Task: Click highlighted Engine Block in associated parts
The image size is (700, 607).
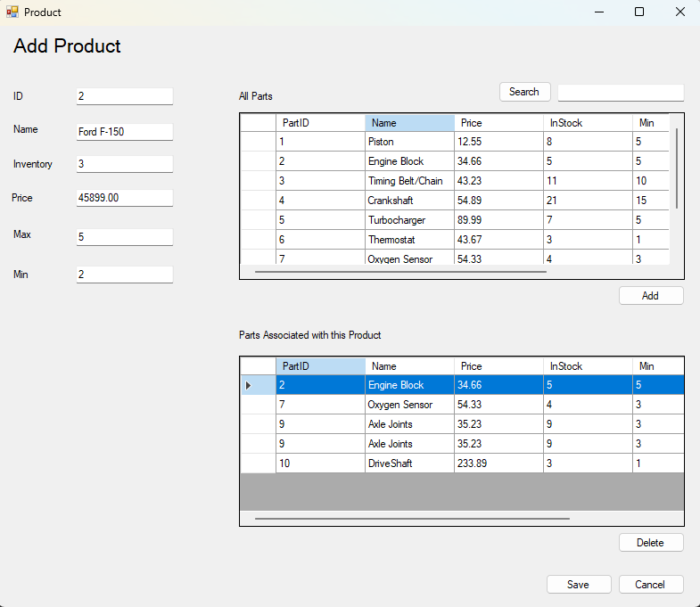Action: [410, 385]
